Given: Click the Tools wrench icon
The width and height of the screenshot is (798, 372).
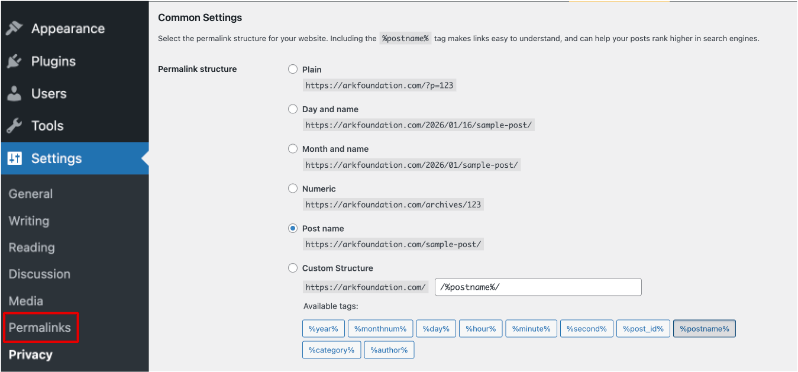Looking at the screenshot, I should pos(14,126).
